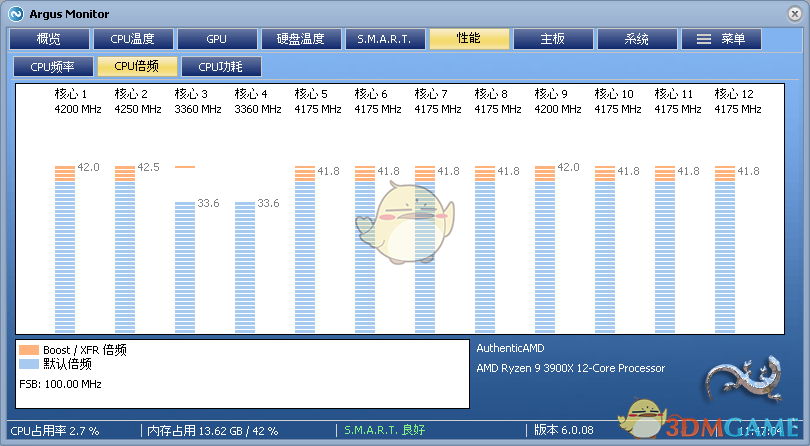Click the 核心 3 multiplier bar

(x=185, y=267)
